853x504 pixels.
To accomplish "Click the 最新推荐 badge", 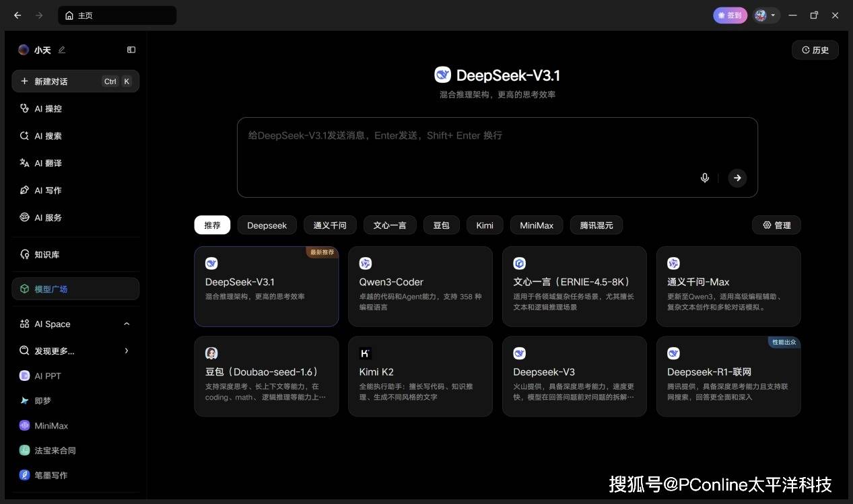I will tap(322, 252).
